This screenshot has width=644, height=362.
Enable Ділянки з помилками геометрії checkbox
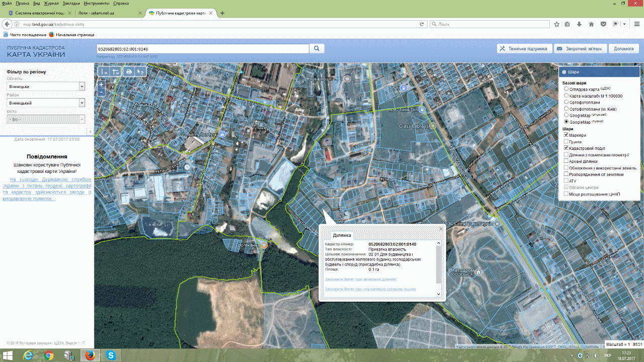[x=567, y=155]
